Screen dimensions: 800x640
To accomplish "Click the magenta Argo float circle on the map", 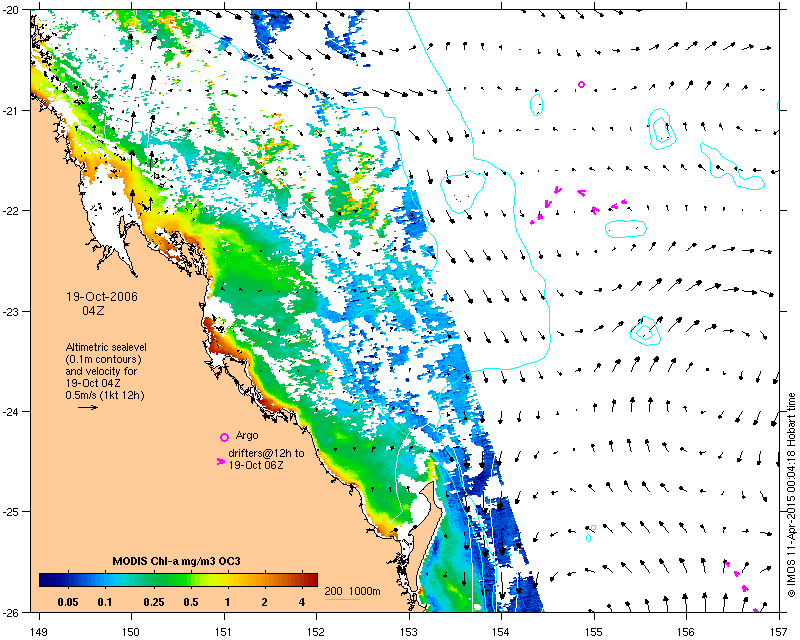I will (x=581, y=84).
